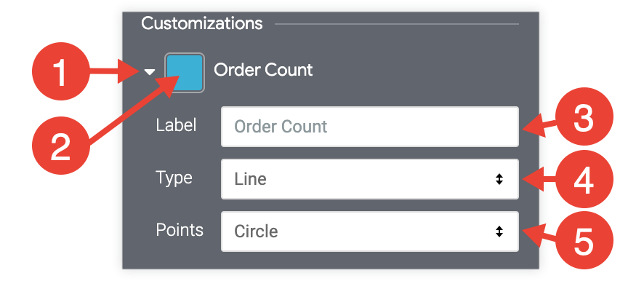Click the Type dropdown's up-down arrows icon
Viewport: 644px width, 281px height.
pos(499,179)
